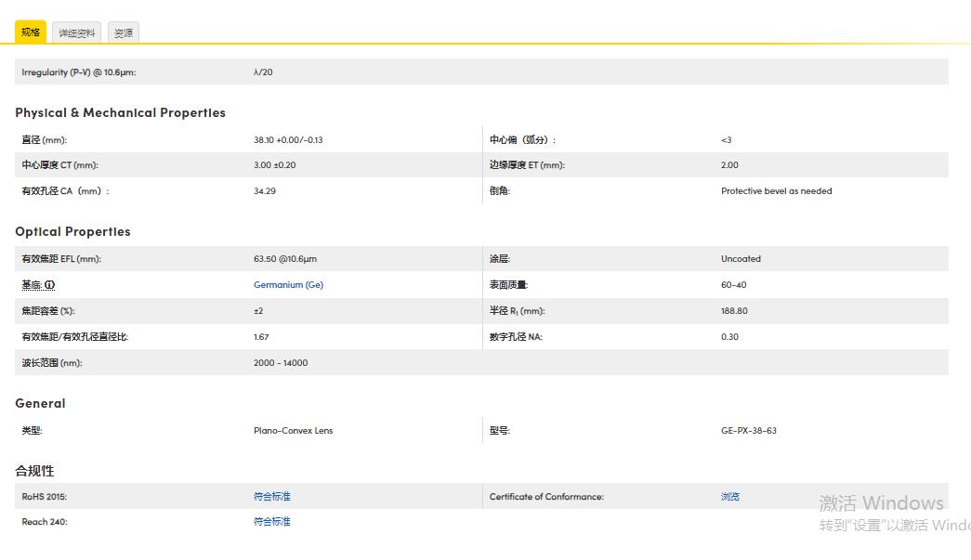Click the Plano-Convex Lens type value
Image resolution: width=971 pixels, height=560 pixels.
click(293, 431)
